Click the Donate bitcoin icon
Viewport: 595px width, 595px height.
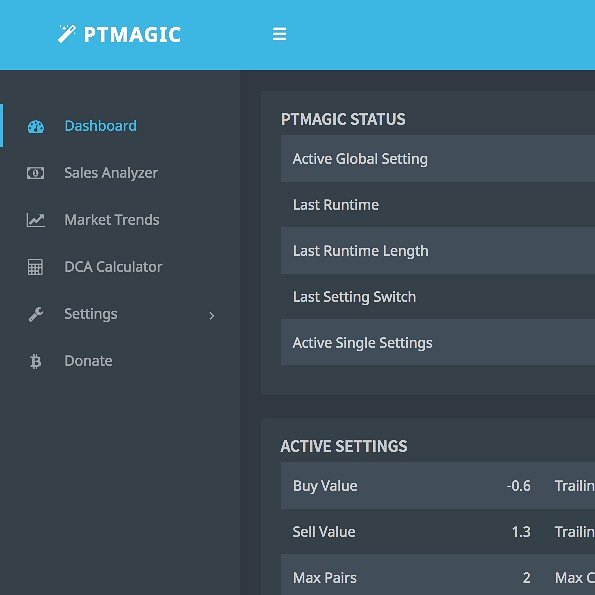[36, 361]
